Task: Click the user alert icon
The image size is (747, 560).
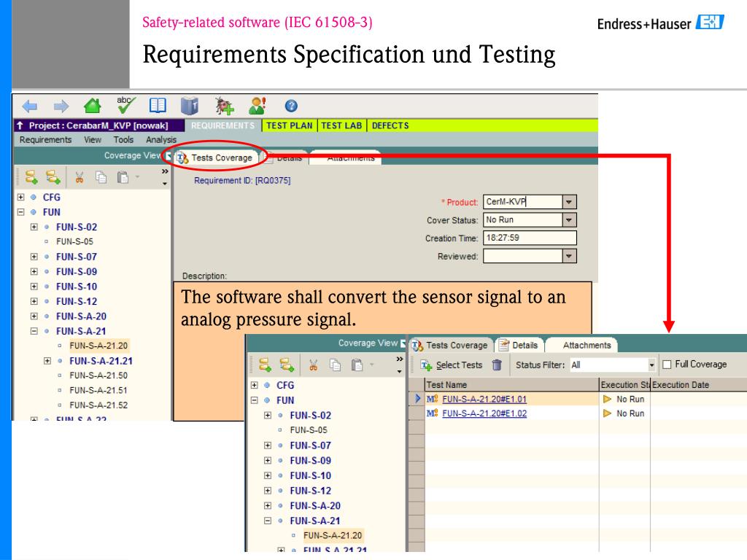Action: (258, 106)
